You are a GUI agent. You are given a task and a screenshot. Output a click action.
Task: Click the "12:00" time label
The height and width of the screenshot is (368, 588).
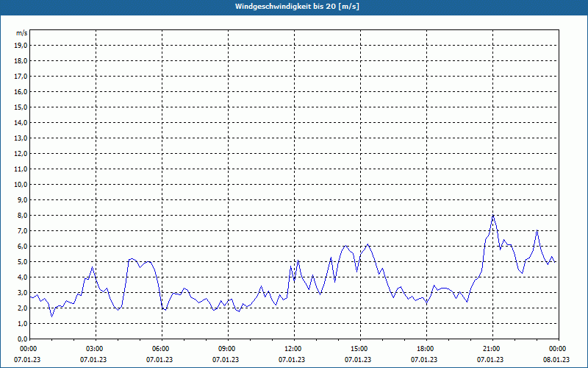294,349
